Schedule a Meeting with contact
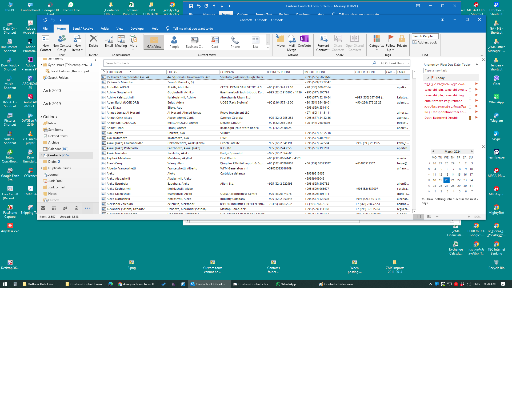The width and height of the screenshot is (512, 420). pos(121,41)
